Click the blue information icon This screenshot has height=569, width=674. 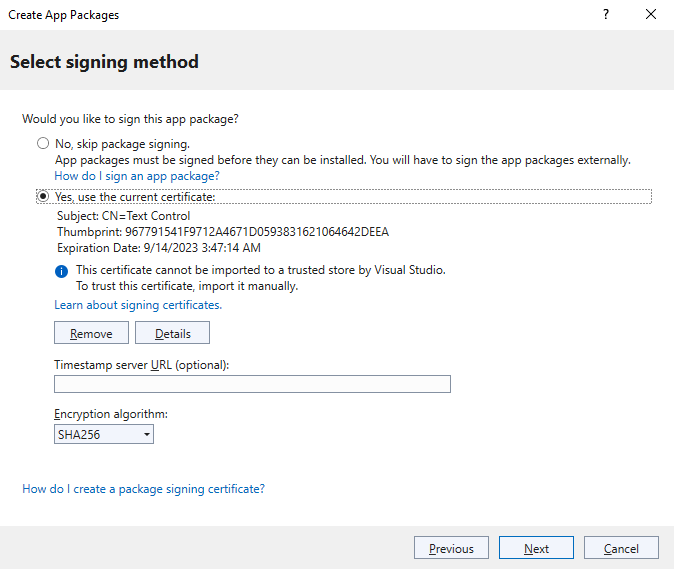pos(61,272)
